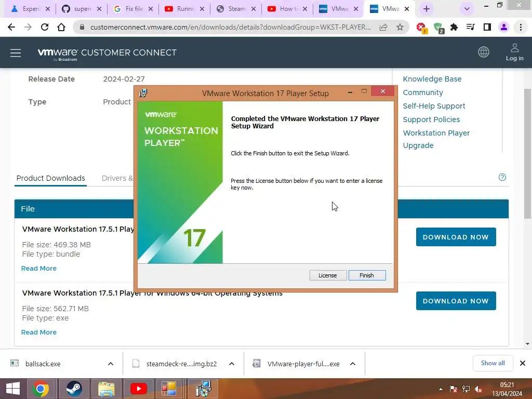532x399 pixels.
Task: Open Self-Help Support link
Action: point(434,106)
